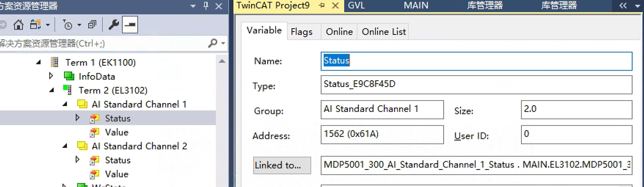Click the Address field 1562 (0x61A)
644x187 pixels.
coord(382,135)
